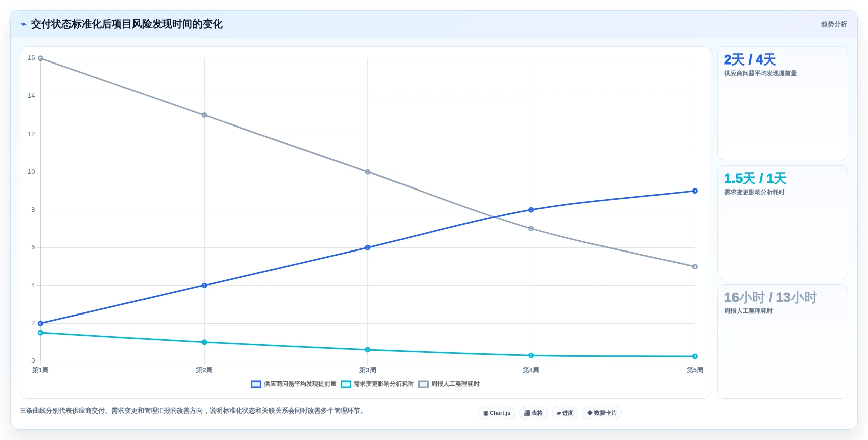Select the gray data point at 第2周
Screen dimensions: 868x440
pyautogui.click(x=204, y=115)
